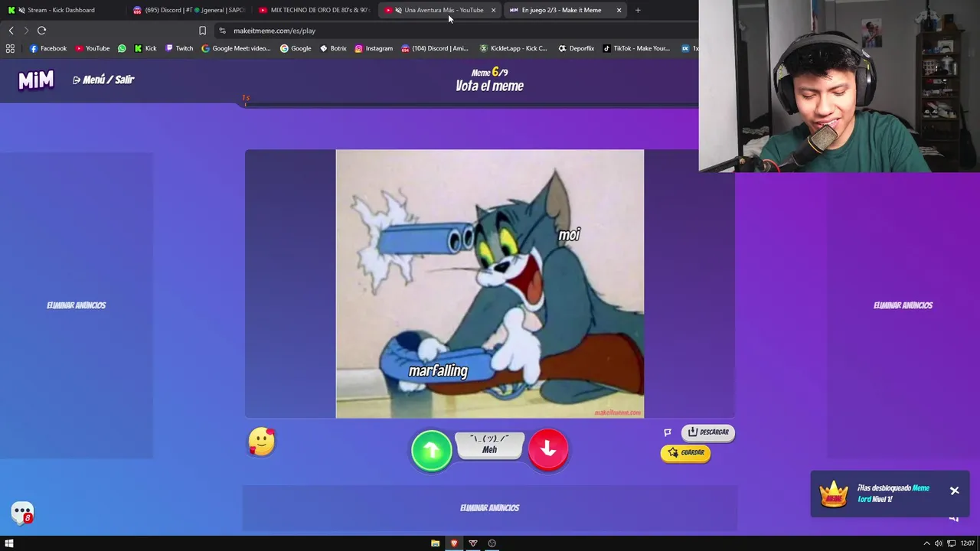Show hidden system tray icons
980x551 pixels.
(x=926, y=543)
